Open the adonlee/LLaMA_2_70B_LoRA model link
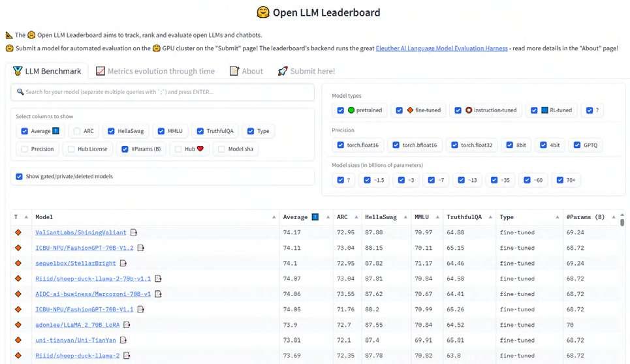The image size is (630, 364). (78, 325)
